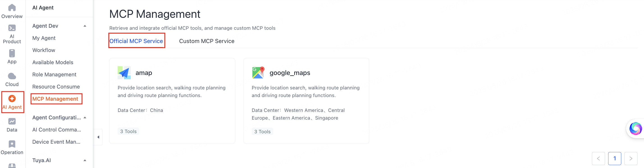Go to Workflow page
This screenshot has width=644, height=168.
pos(43,50)
